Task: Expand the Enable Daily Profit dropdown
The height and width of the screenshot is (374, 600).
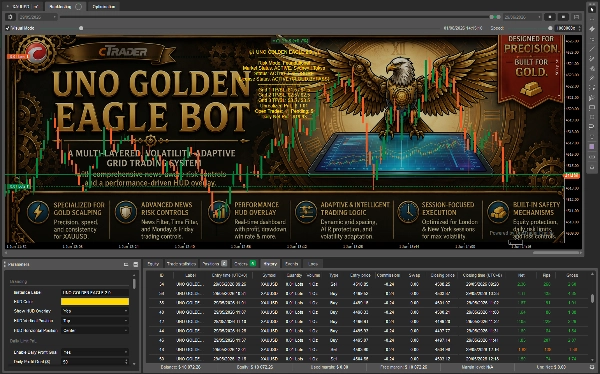Action: 95,352
